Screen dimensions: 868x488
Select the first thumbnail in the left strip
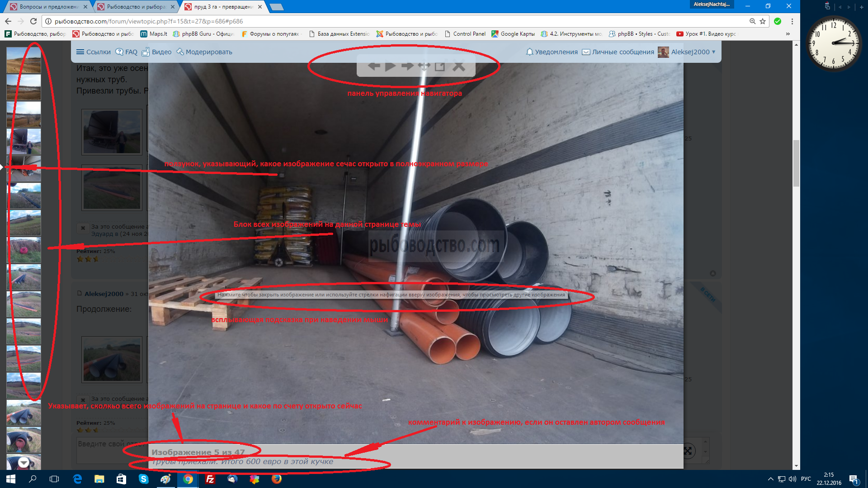[24, 60]
